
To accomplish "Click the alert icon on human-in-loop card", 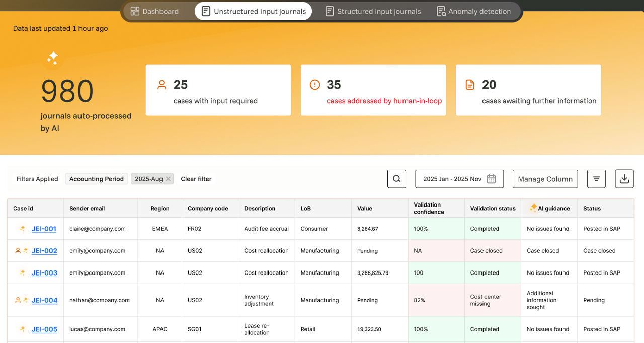I will tap(315, 85).
